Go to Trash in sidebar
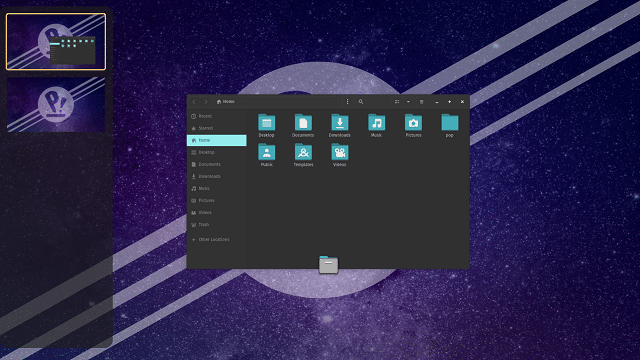 [216, 224]
